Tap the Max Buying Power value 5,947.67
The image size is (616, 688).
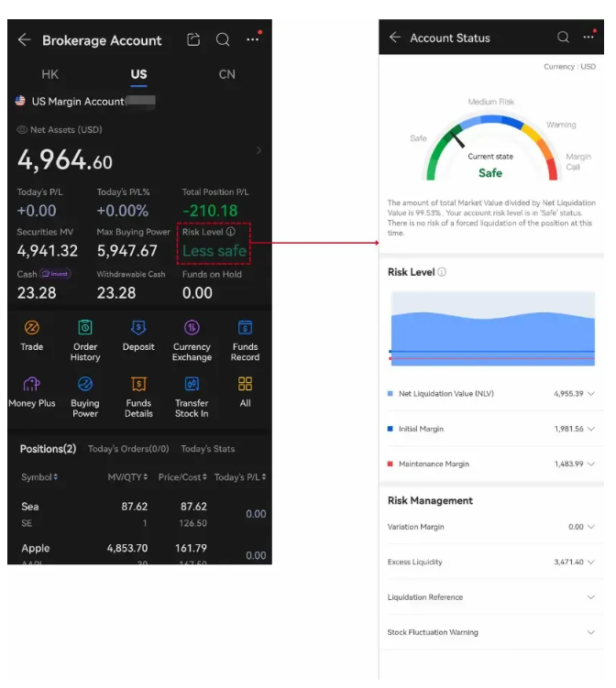point(126,250)
